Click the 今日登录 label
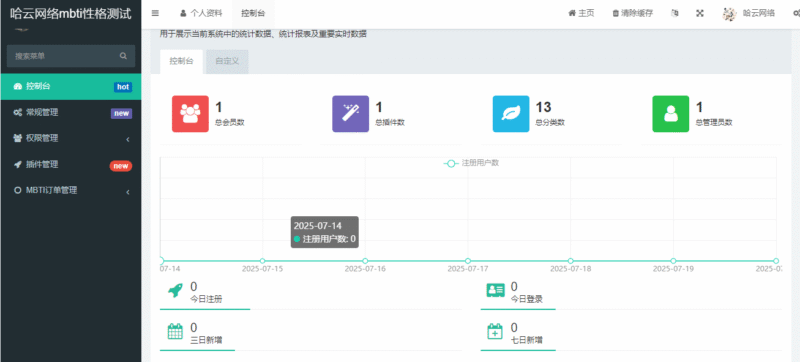Viewport: 800px width, 362px height. pyautogui.click(x=527, y=299)
